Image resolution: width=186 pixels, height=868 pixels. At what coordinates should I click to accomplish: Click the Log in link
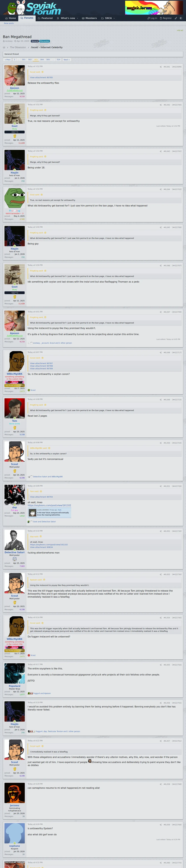(x=152, y=18)
